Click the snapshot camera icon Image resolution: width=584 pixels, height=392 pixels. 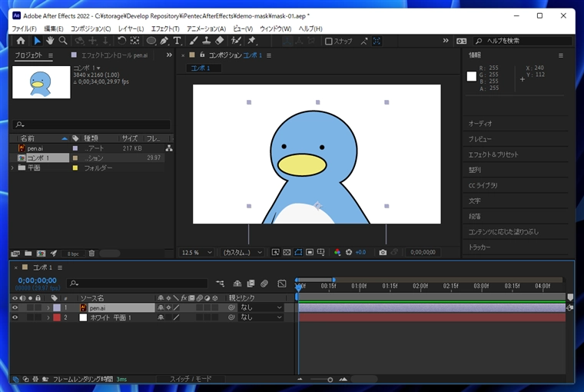(383, 252)
